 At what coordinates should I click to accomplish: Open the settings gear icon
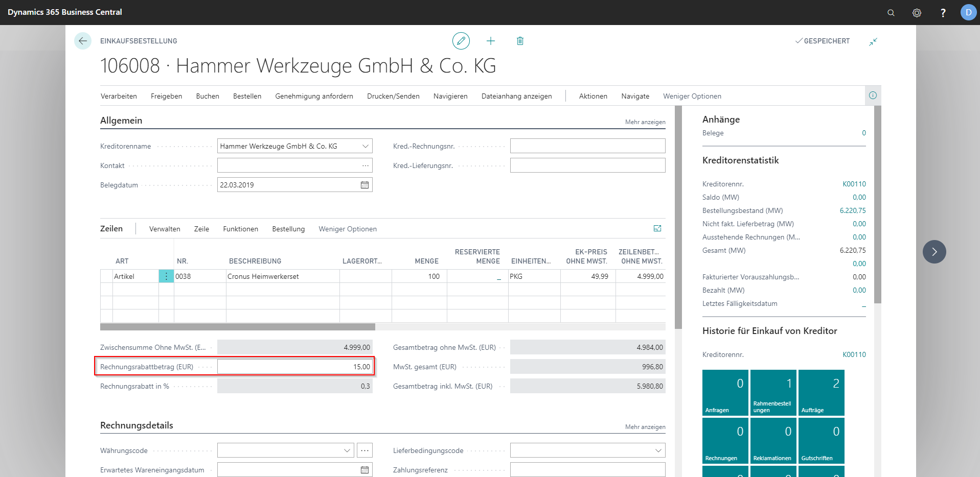917,13
